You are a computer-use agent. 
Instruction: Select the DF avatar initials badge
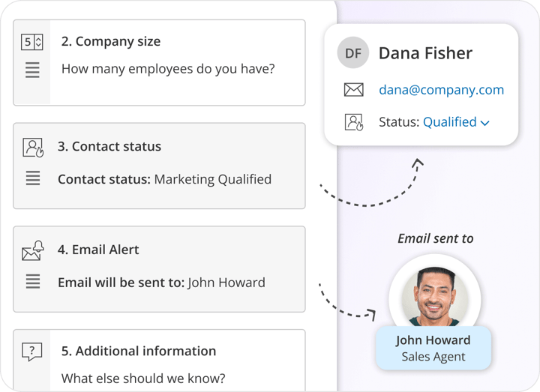[352, 53]
